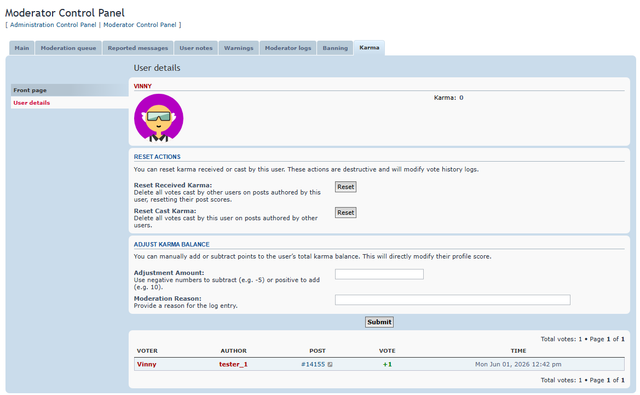This screenshot has width=640, height=395.
Task: Click the POST column header
Action: (x=318, y=351)
